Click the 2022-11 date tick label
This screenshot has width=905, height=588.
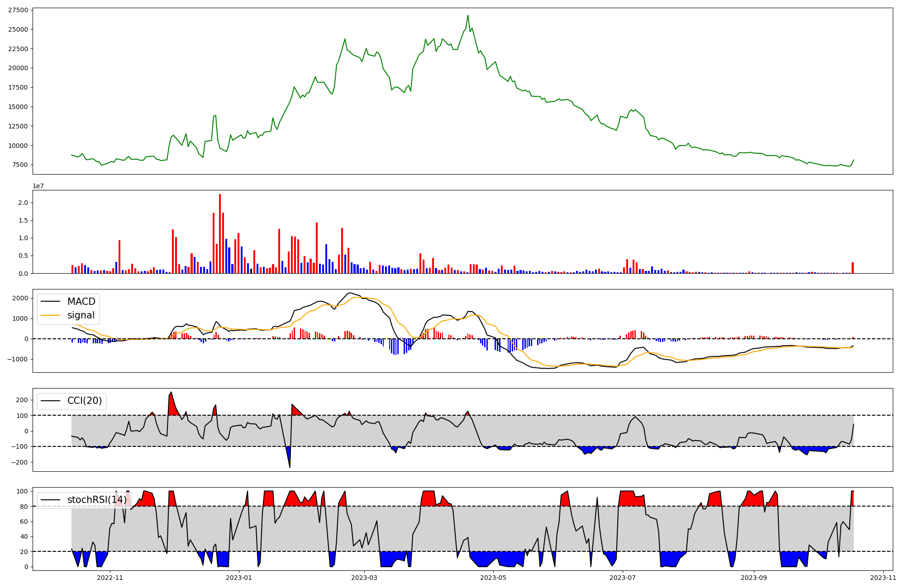coord(110,578)
